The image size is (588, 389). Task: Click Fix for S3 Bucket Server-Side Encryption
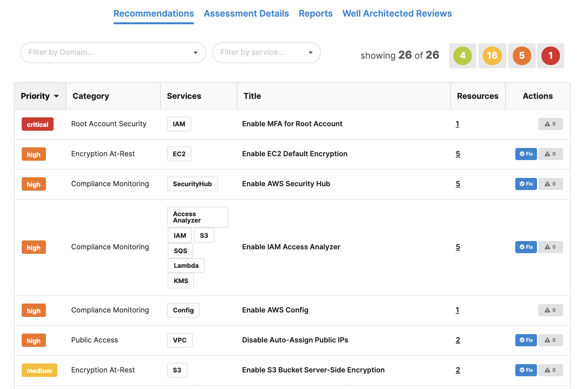click(526, 370)
